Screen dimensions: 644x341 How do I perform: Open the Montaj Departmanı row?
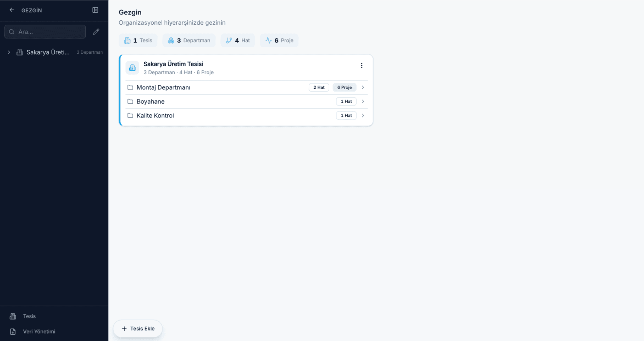tap(246, 87)
